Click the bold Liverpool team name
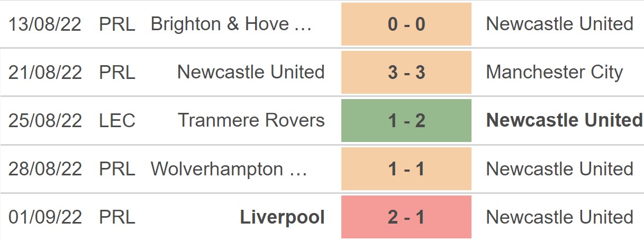 coord(283,217)
